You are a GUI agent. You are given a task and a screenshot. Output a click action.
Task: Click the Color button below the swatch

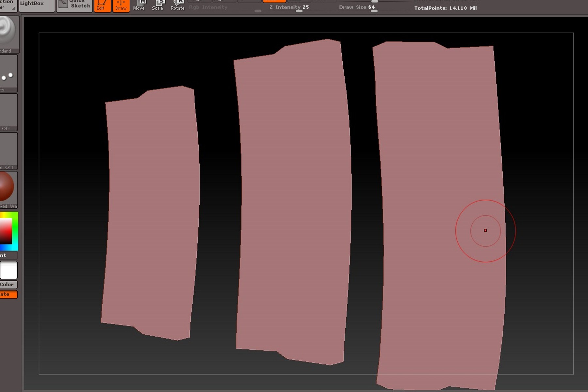8,285
